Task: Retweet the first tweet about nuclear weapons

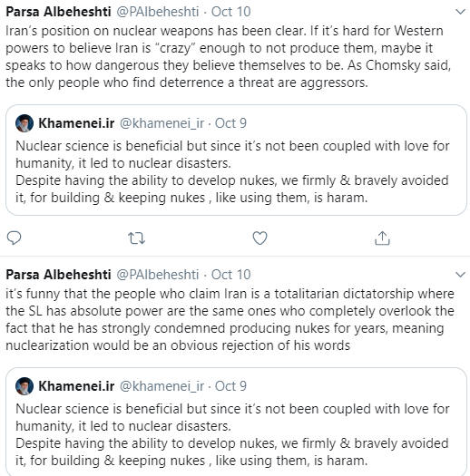Action: point(136,238)
